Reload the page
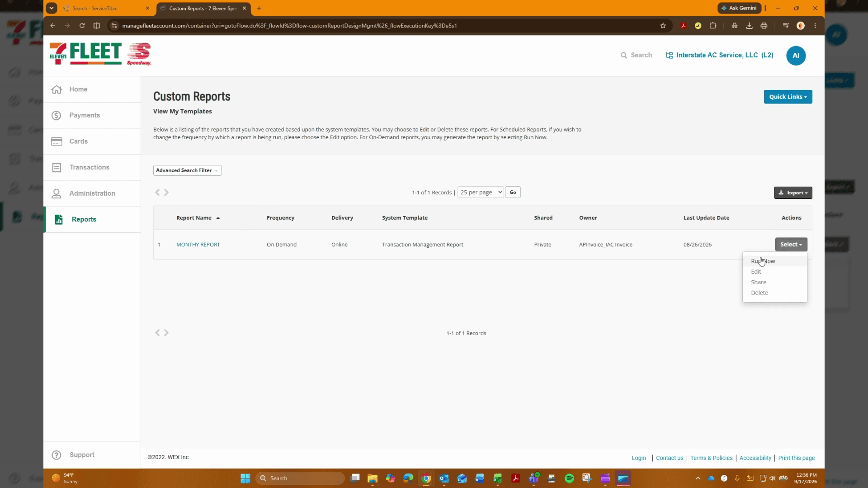This screenshot has height=488, width=868. (x=82, y=26)
